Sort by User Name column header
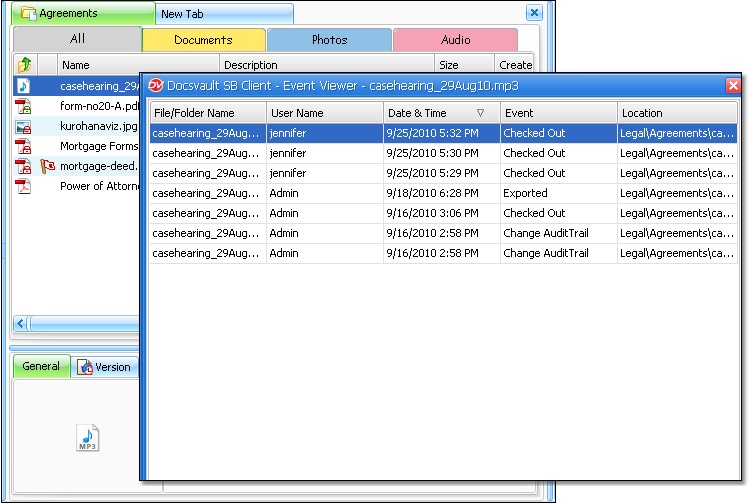The image size is (749, 503). (x=325, y=113)
